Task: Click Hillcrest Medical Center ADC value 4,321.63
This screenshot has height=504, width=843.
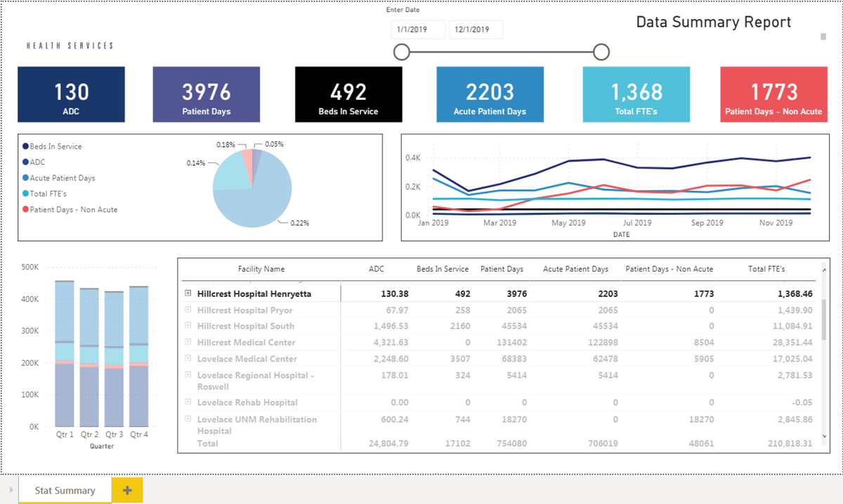Action: [x=388, y=343]
